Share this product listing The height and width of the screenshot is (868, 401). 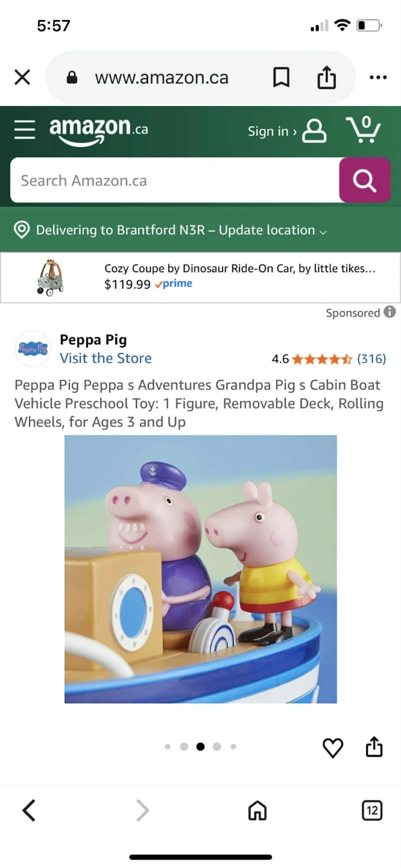(x=374, y=746)
